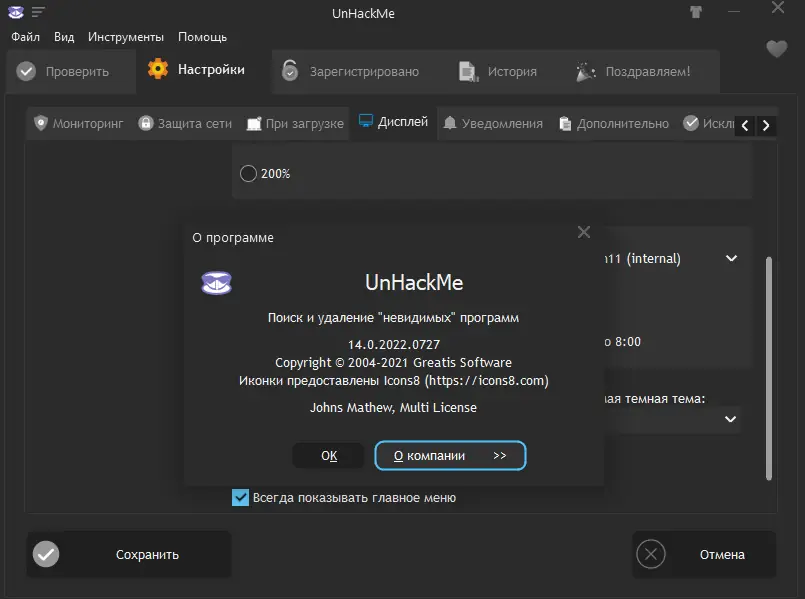
Task: Click the window icon beside При загрузке
Action: click(254, 124)
